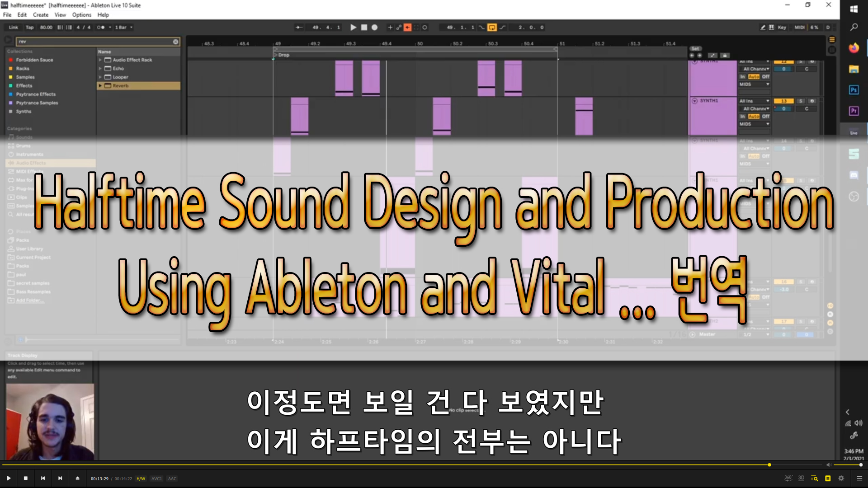Click orange Re-enable Automation arrow

point(407,28)
